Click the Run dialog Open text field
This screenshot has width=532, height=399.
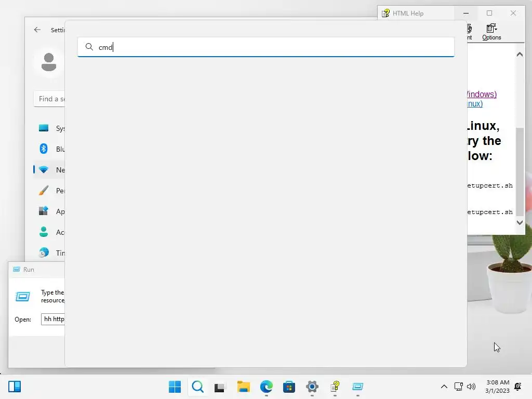point(53,320)
